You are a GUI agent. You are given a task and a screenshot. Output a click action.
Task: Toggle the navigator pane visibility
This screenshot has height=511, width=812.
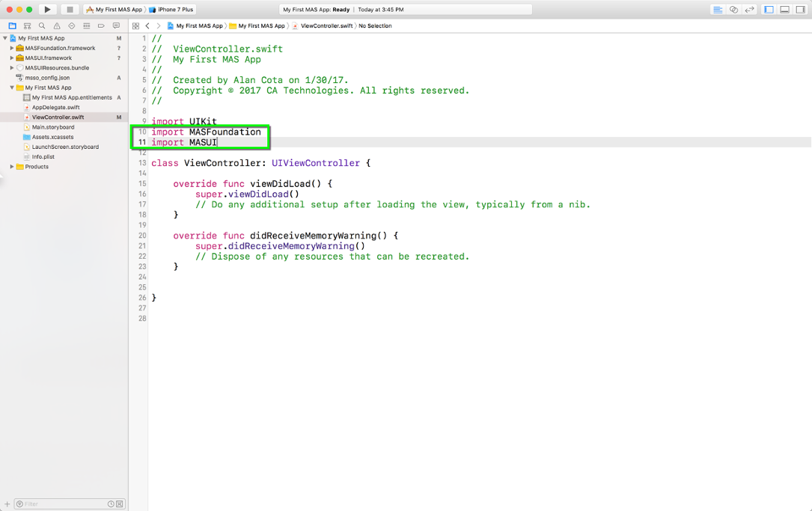pyautogui.click(x=769, y=9)
